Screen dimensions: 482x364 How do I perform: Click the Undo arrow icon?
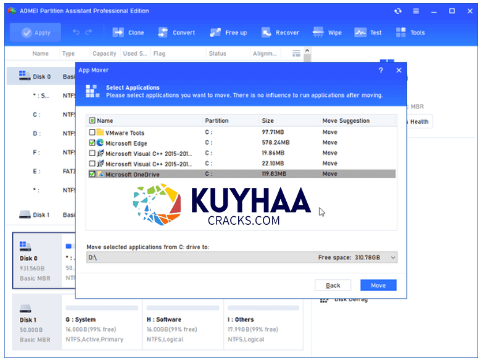pyautogui.click(x=76, y=32)
